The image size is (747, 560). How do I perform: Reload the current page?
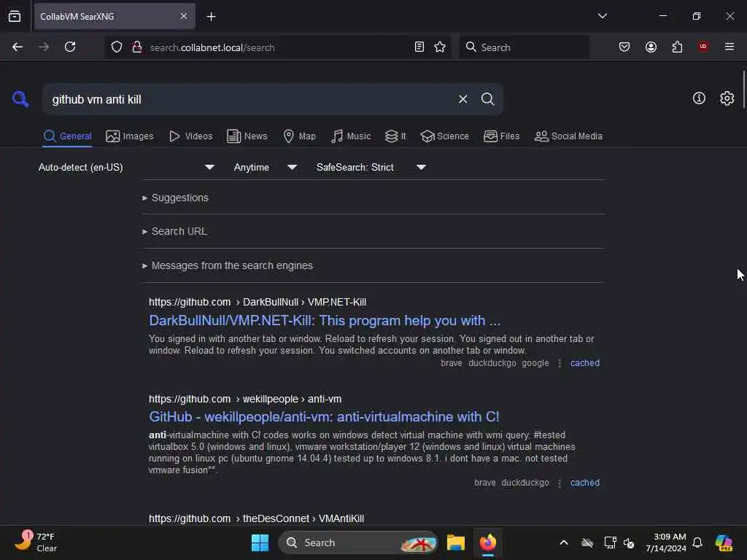[70, 47]
